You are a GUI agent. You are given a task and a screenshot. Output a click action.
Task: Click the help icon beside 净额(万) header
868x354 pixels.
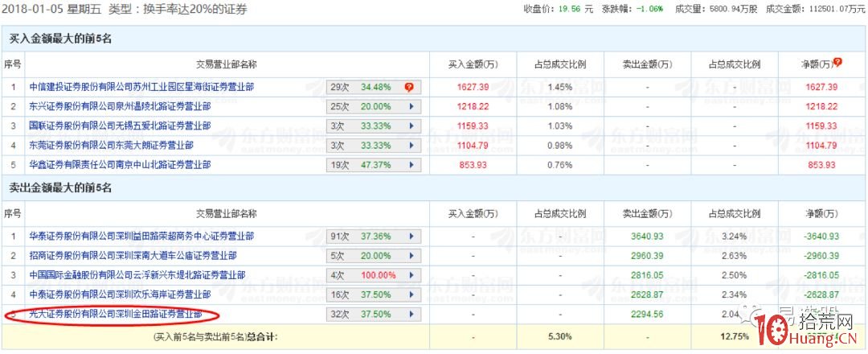837,63
